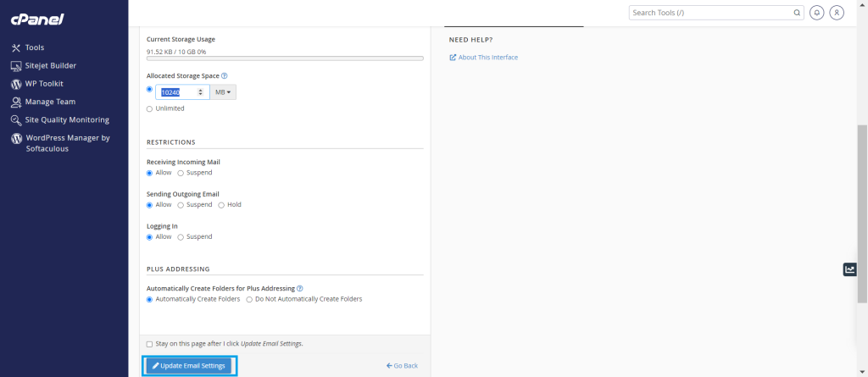Open the notifications bell icon
Screen dimensions: 868x377
pyautogui.click(x=817, y=13)
